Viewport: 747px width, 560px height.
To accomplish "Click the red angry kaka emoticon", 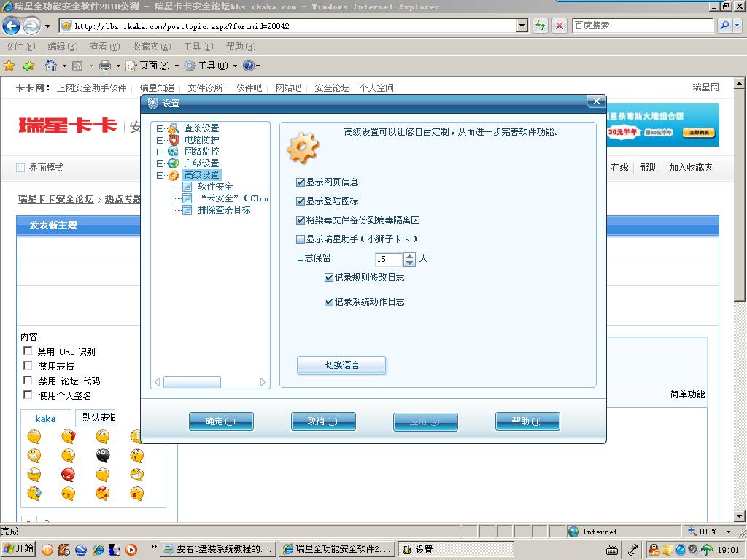I will [69, 474].
